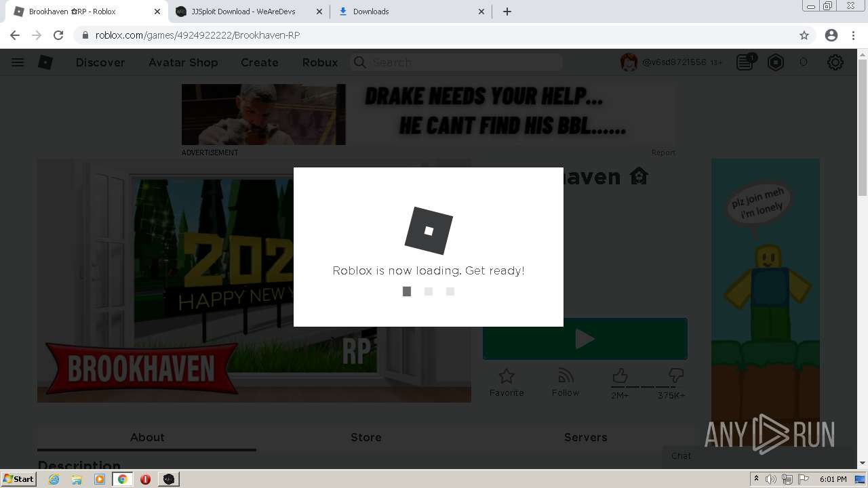The width and height of the screenshot is (868, 488).
Task: Click the Brookhaven game thumbnail image
Action: 254,281
